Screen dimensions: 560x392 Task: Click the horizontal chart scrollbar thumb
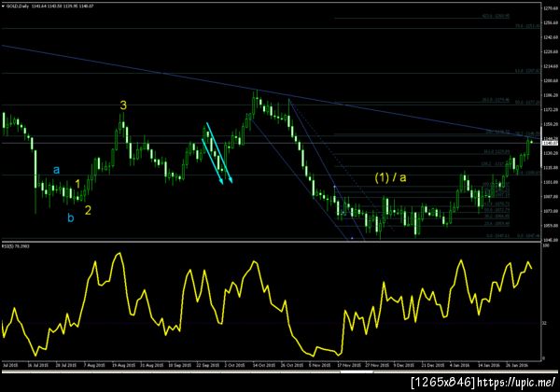[357, 371]
